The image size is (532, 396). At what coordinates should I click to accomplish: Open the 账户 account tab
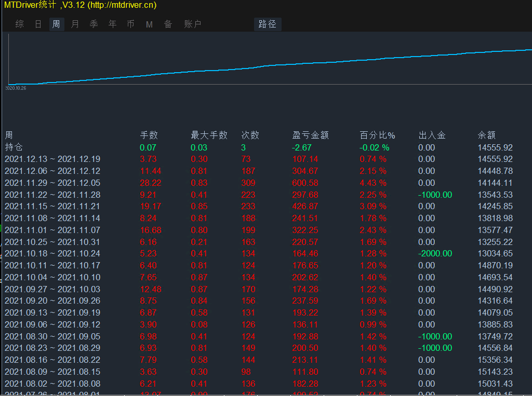193,24
